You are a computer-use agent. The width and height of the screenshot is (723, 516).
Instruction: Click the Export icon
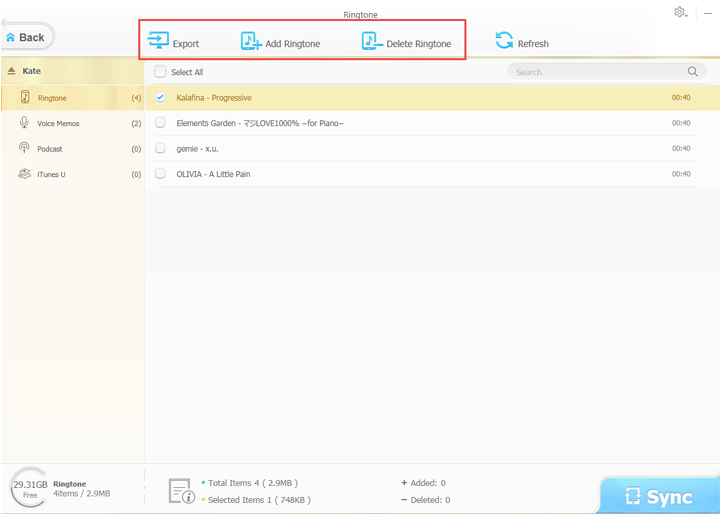pyautogui.click(x=158, y=40)
